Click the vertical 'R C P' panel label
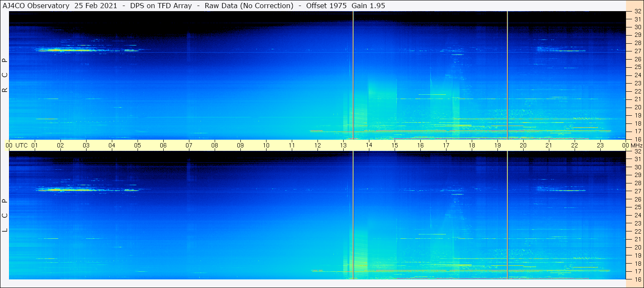The width and height of the screenshot is (644, 288). 5,75
